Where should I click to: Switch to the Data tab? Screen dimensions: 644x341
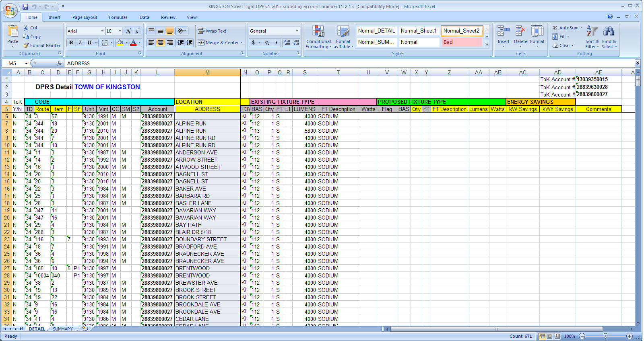(x=144, y=17)
